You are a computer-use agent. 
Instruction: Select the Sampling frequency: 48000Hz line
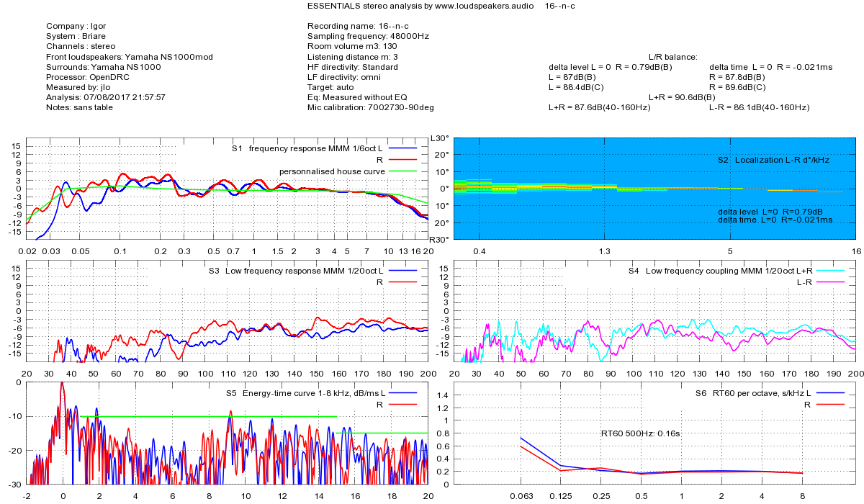(368, 36)
